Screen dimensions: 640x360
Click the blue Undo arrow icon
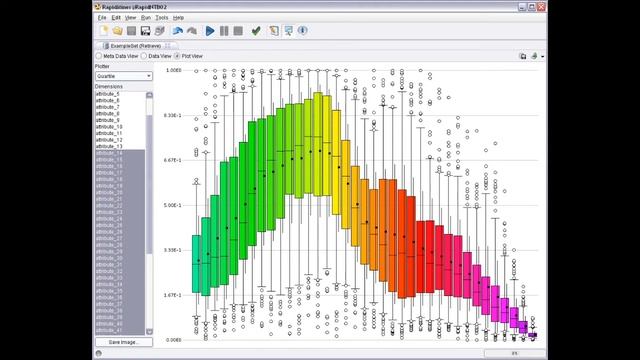coord(178,31)
